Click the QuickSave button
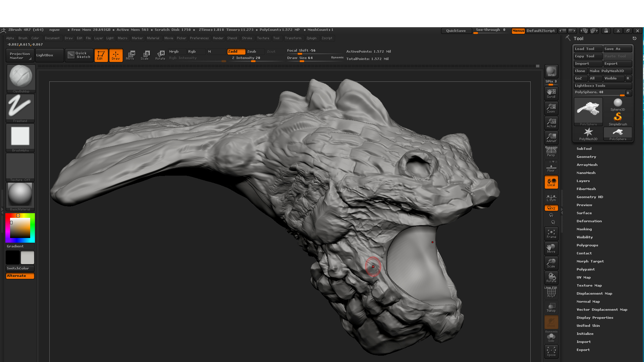This screenshot has width=644, height=362. coord(456,31)
